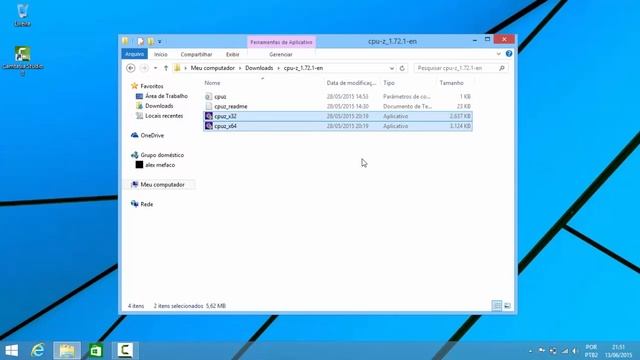Open Locais recentes in sidebar
This screenshot has width=640, height=360.
(164, 116)
